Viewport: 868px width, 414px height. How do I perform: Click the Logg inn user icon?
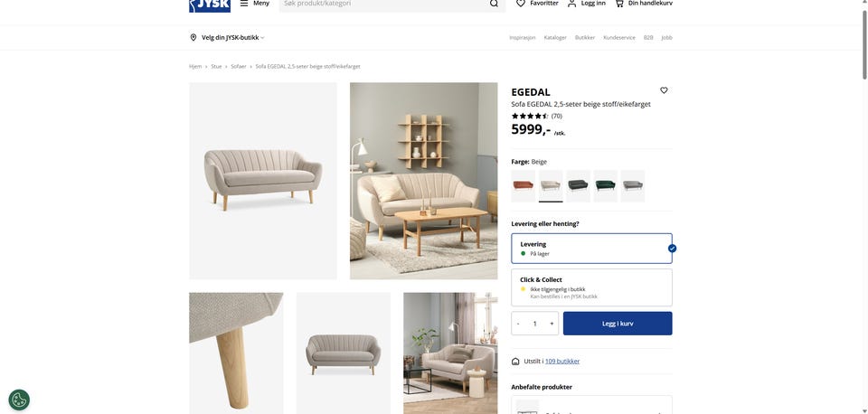click(571, 4)
